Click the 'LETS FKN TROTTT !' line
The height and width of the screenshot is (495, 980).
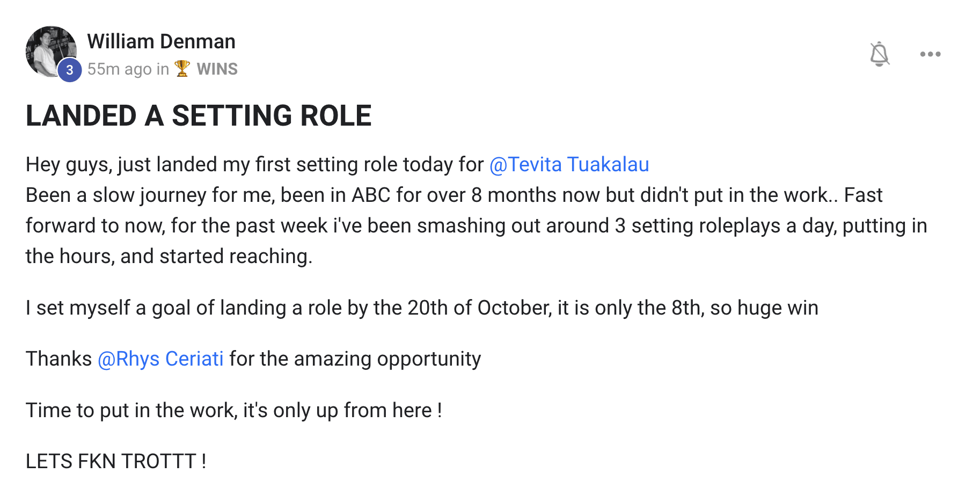point(116,461)
